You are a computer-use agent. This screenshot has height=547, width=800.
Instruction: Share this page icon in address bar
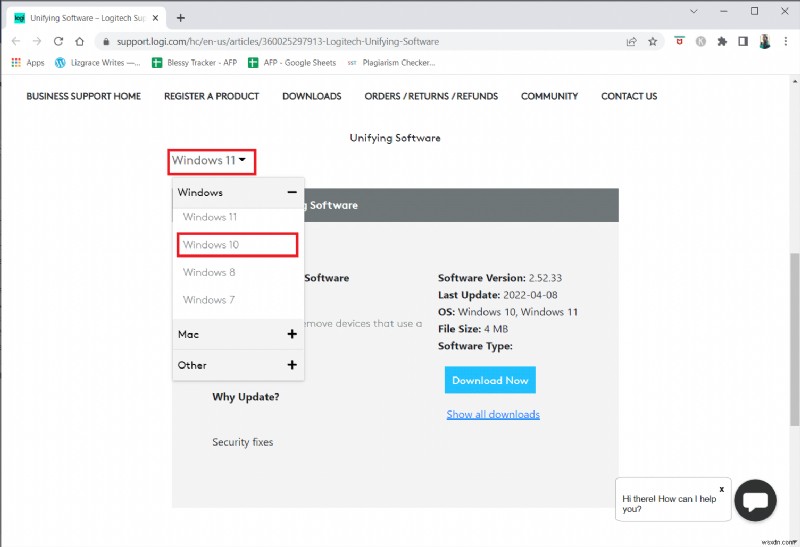click(632, 42)
